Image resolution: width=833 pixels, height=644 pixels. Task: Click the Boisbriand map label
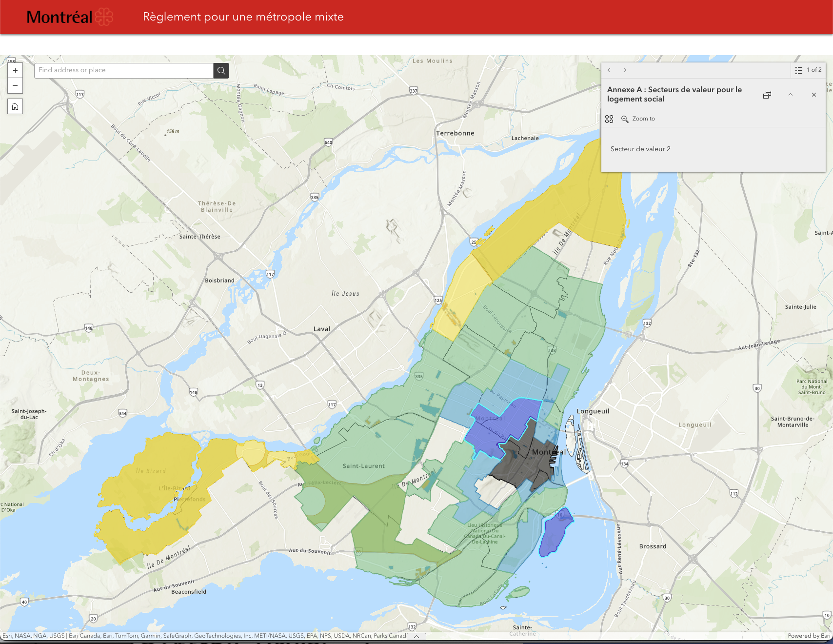(x=219, y=281)
